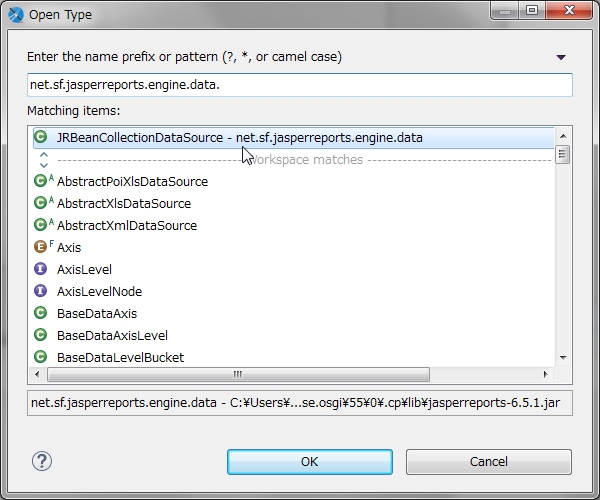Screen dimensions: 600x500
Task: Click the interface icon beside AxisLevel
Action: [x=41, y=269]
